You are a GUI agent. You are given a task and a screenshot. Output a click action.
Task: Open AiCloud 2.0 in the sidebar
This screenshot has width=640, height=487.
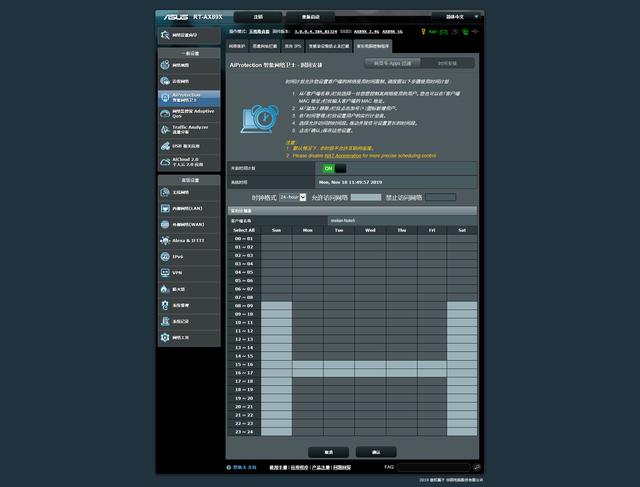tap(189, 160)
